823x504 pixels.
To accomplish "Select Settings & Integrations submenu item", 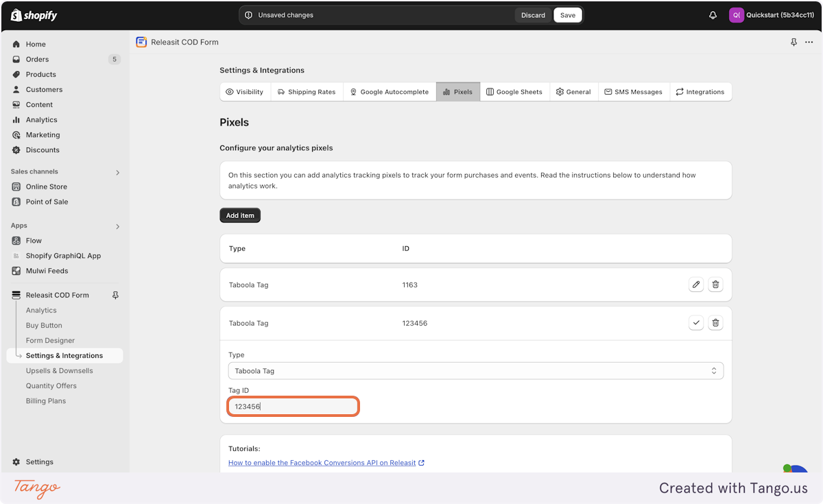I will coord(64,356).
